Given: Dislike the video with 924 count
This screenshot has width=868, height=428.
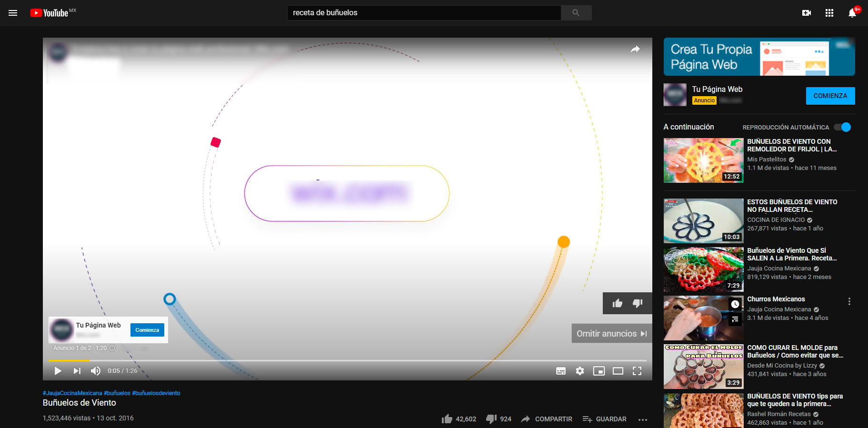Looking at the screenshot, I should click(499, 419).
